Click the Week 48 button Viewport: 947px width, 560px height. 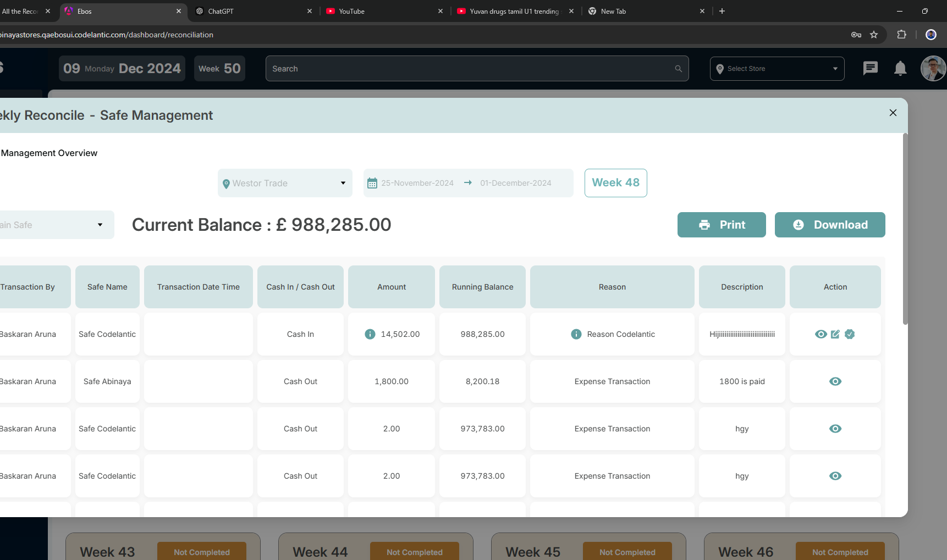pyautogui.click(x=615, y=183)
